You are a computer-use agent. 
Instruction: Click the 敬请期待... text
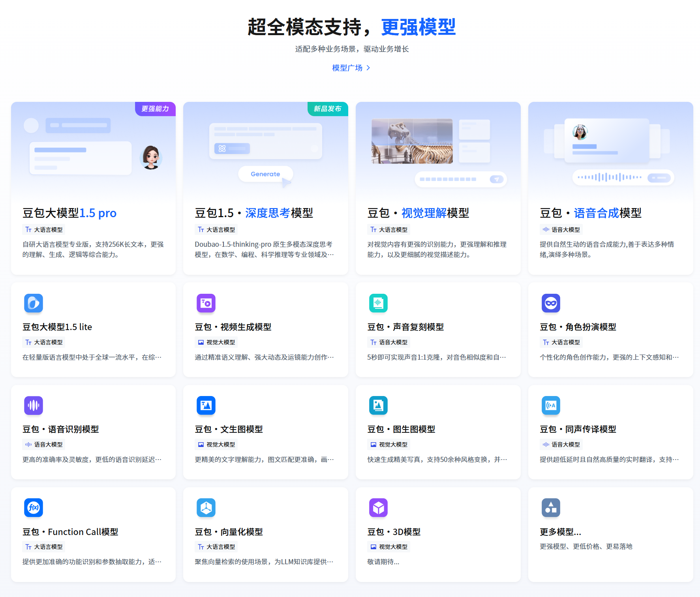pyautogui.click(x=383, y=562)
